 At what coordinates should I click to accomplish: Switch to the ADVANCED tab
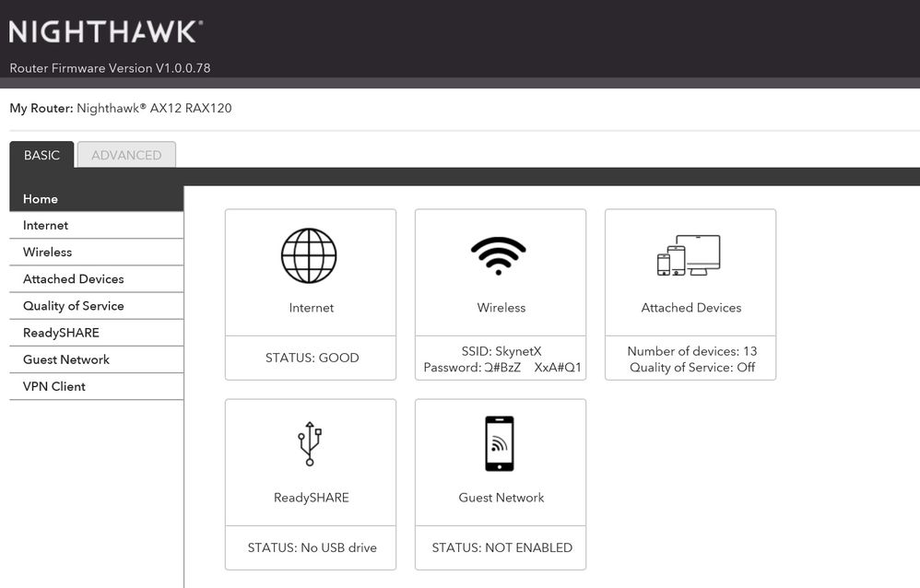pos(126,155)
